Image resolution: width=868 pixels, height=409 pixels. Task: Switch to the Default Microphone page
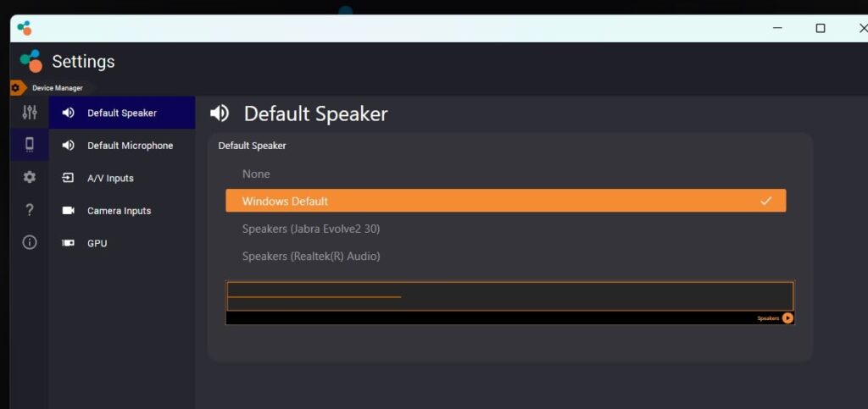point(130,146)
